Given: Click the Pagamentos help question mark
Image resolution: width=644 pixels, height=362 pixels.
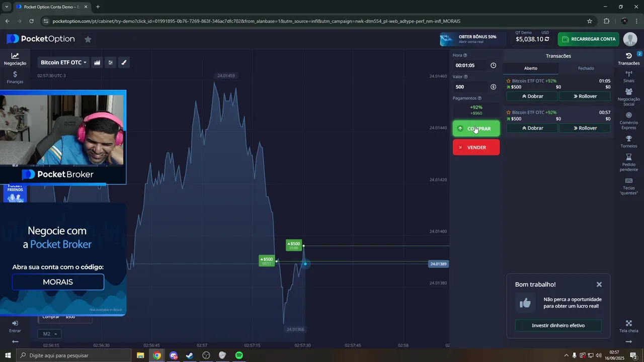Looking at the screenshot, I should coord(479,98).
